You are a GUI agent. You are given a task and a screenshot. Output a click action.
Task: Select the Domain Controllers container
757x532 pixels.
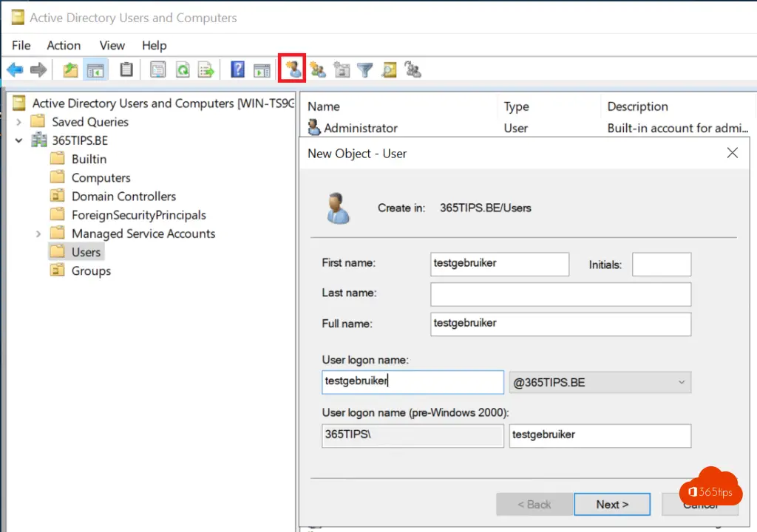[x=123, y=197]
